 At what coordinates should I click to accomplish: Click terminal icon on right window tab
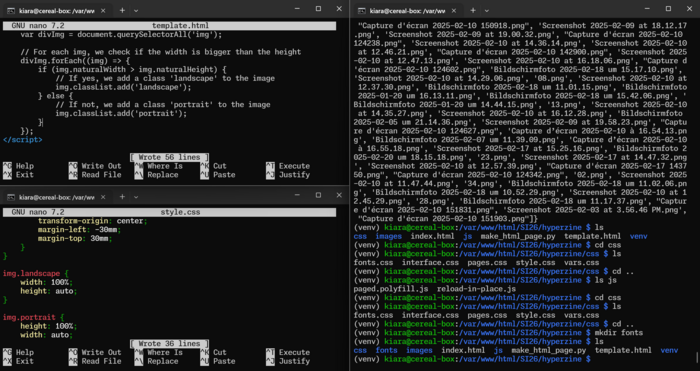362,10
